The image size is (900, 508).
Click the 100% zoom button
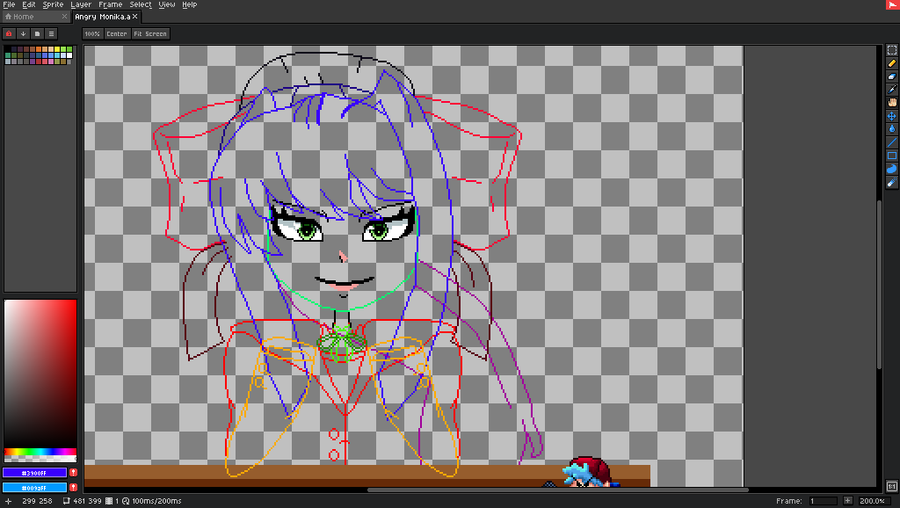(x=92, y=34)
